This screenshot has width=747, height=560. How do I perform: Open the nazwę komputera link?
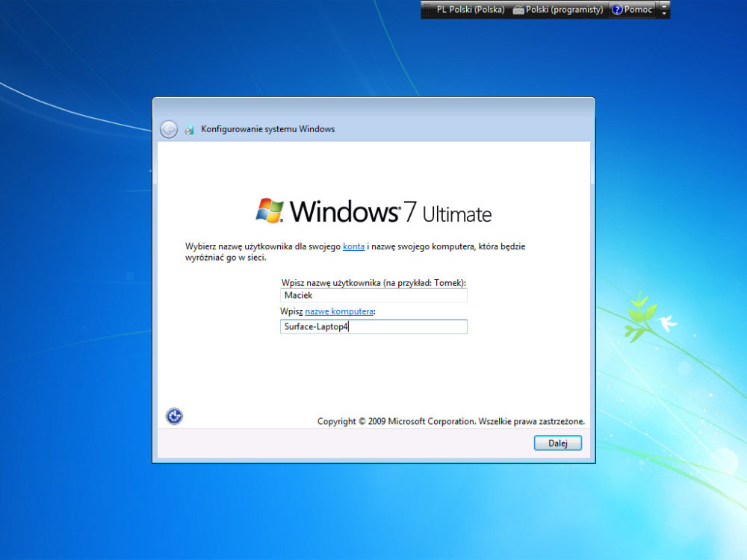point(339,311)
